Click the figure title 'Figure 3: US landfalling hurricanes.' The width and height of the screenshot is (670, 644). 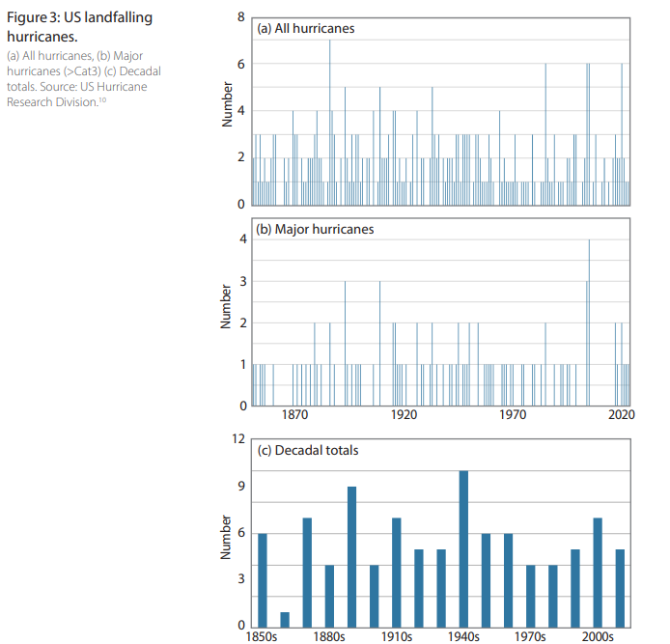click(79, 26)
